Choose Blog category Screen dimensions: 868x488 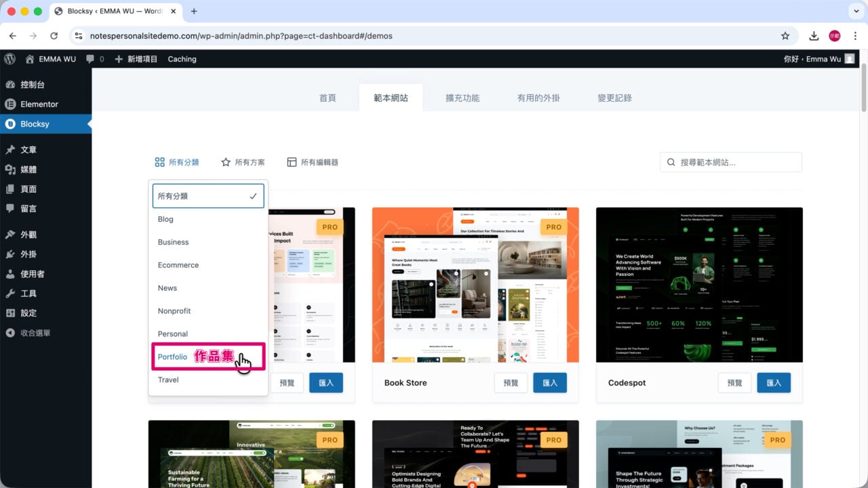click(208, 219)
